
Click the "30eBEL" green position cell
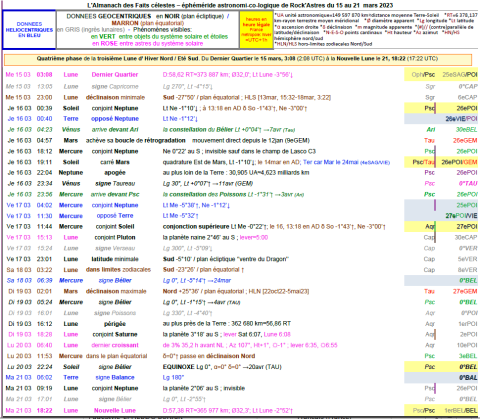point(467,130)
